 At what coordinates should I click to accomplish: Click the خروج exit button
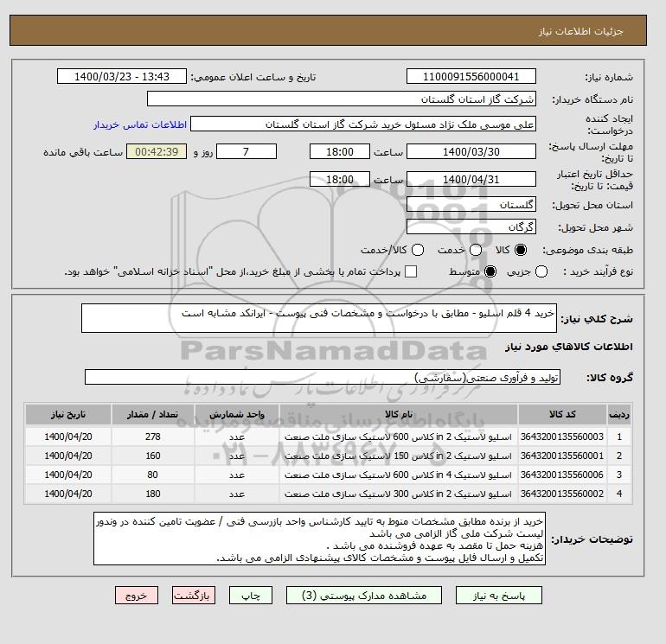point(137,596)
